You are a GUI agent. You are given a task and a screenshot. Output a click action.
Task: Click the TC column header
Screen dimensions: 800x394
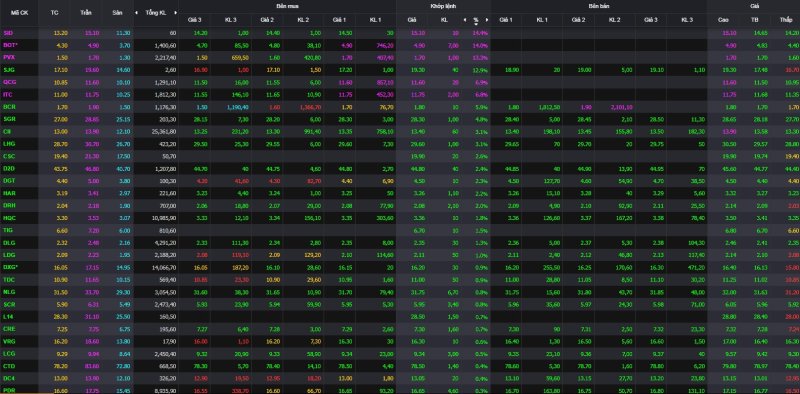click(54, 13)
